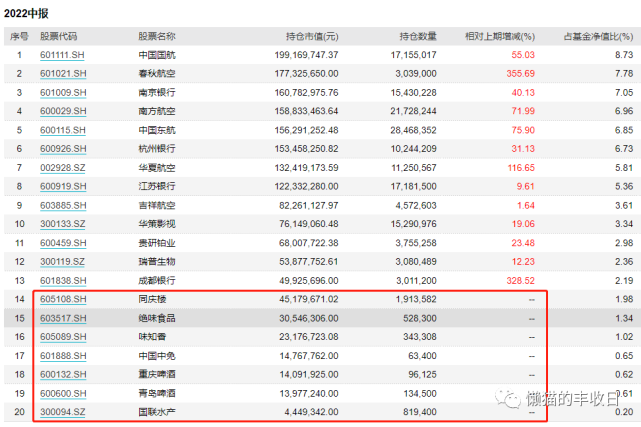Click the 股票代码 column header
Screen dimensions: 641x427
[x=58, y=36]
